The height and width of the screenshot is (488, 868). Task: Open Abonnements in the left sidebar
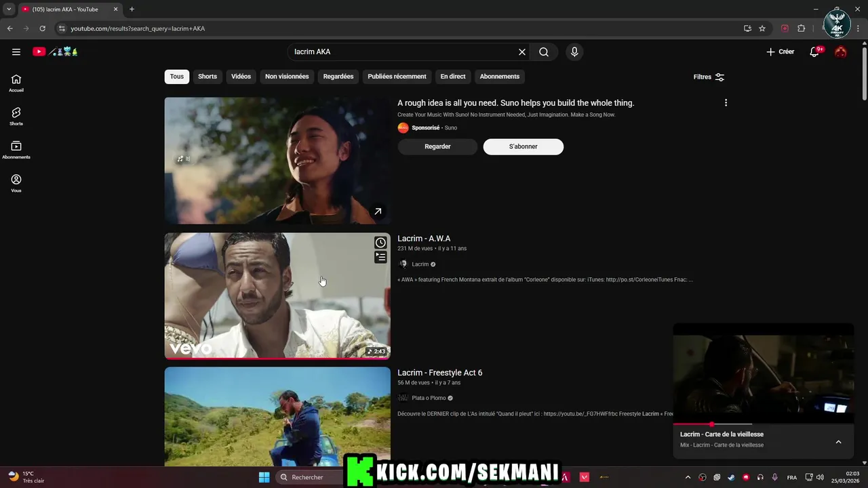(x=16, y=150)
